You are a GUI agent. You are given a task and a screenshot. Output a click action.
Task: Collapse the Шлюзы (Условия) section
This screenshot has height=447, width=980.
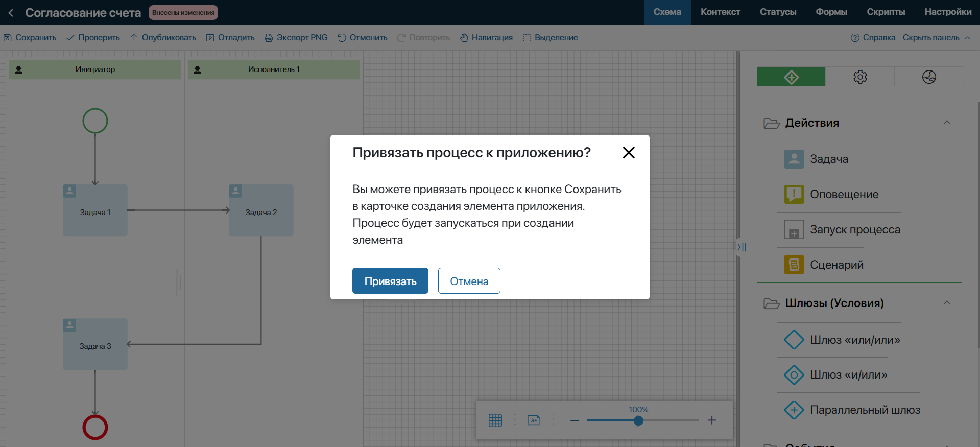[x=947, y=303]
